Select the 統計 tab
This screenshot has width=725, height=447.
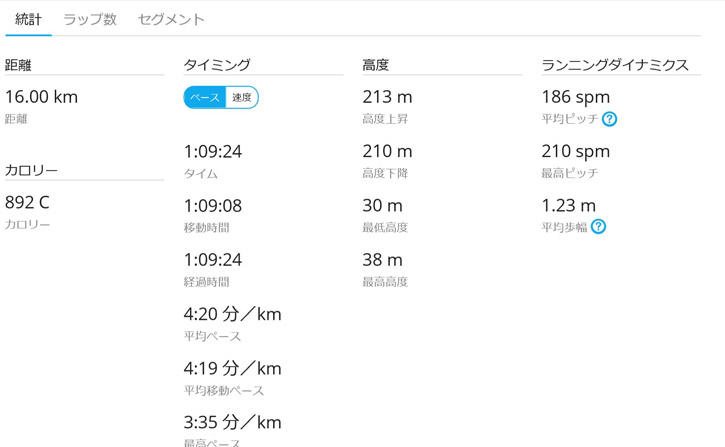coord(28,19)
